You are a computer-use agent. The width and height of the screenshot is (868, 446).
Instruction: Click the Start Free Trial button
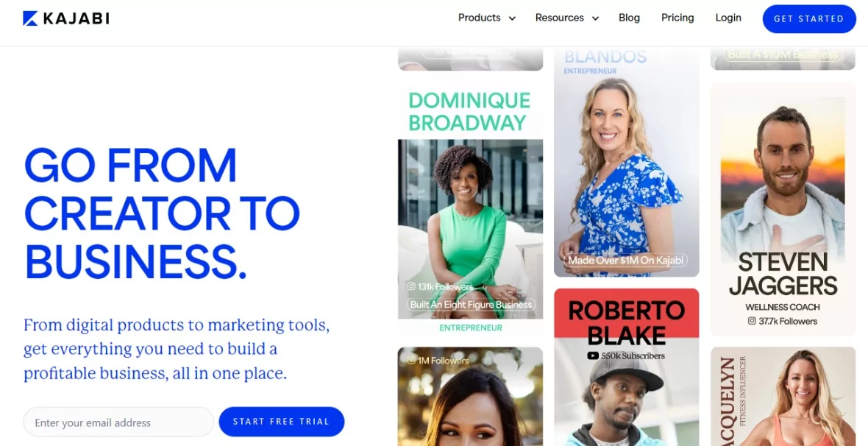click(281, 422)
